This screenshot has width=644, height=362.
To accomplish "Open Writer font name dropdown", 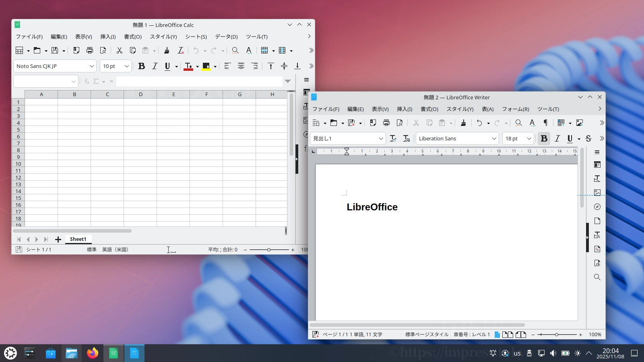I will click(x=494, y=138).
